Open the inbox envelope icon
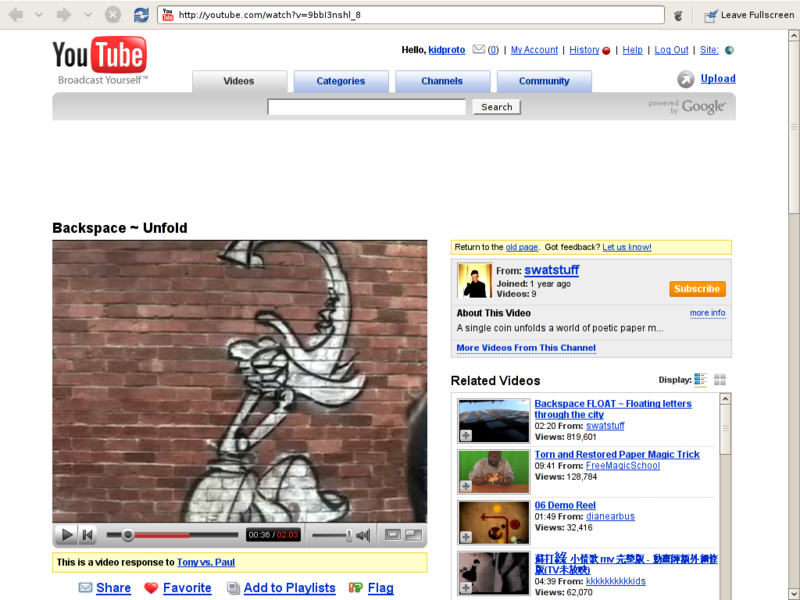Viewport: 800px width, 600px height. [x=478, y=49]
